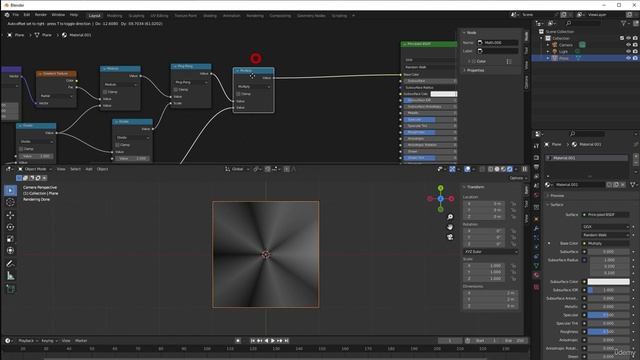Click node Name field Math.006
Viewport: 640px width, 360px height.
[498, 42]
